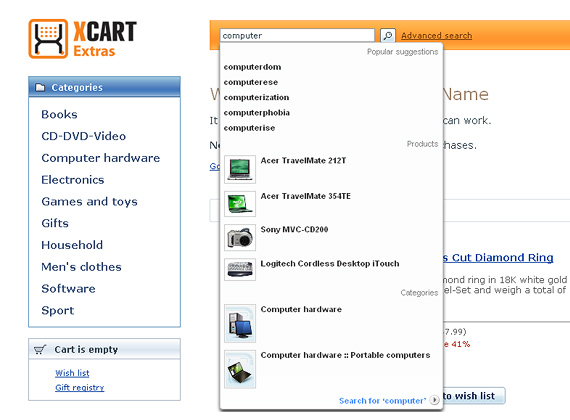Screen dimensions: 570x420
Task: Open Men's clothes category
Action: coord(81,267)
